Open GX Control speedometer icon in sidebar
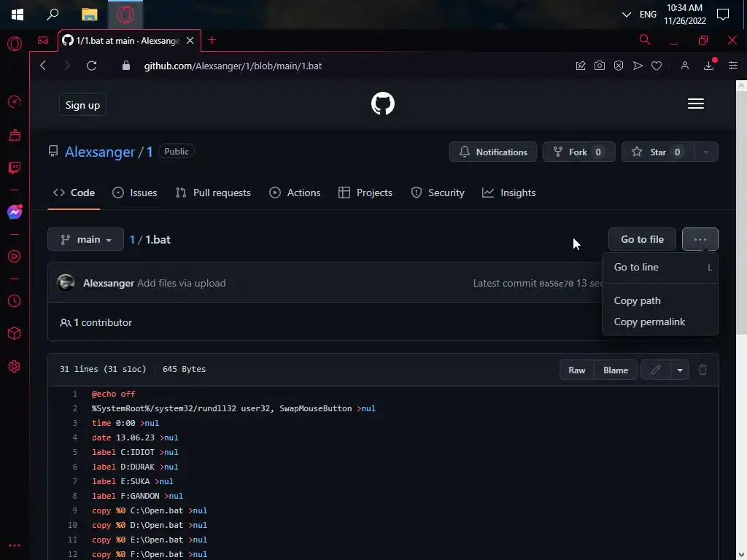This screenshot has width=747, height=560. tap(15, 101)
